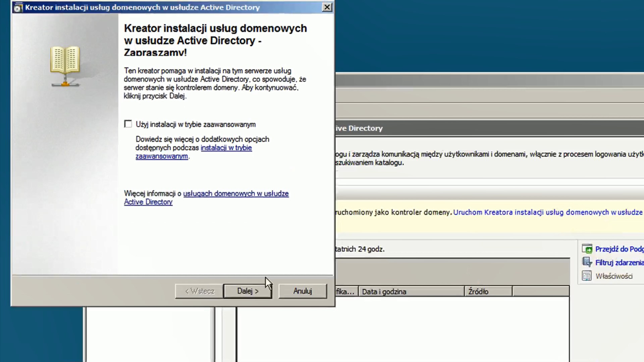
Task: Close the Active Directory wizard window
Action: (x=327, y=7)
